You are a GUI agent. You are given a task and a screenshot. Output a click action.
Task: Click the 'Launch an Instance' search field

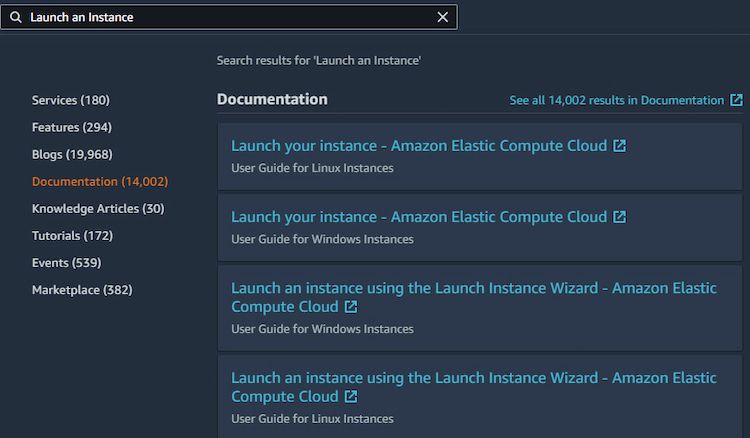point(230,17)
